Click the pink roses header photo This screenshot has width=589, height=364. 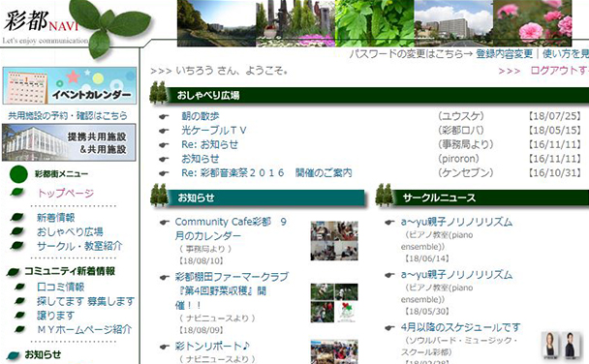coord(532,23)
